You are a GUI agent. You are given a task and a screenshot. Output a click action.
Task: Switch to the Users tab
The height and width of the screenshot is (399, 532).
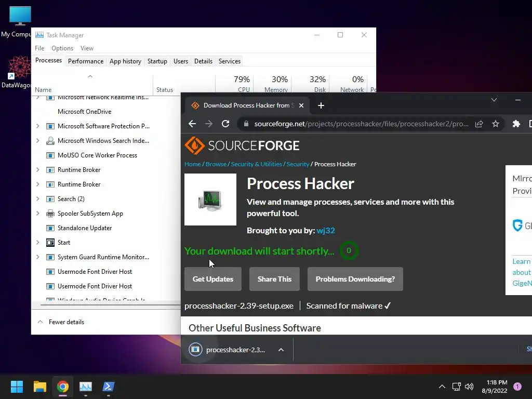180,61
